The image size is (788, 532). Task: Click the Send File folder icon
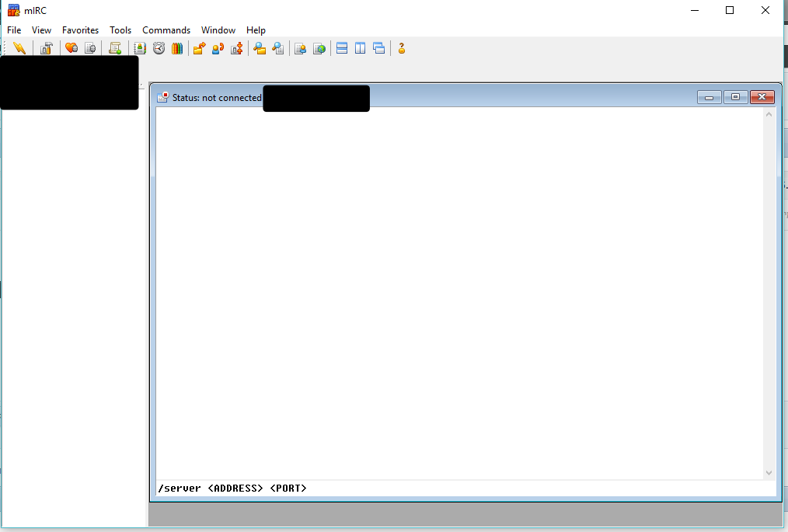pos(200,48)
